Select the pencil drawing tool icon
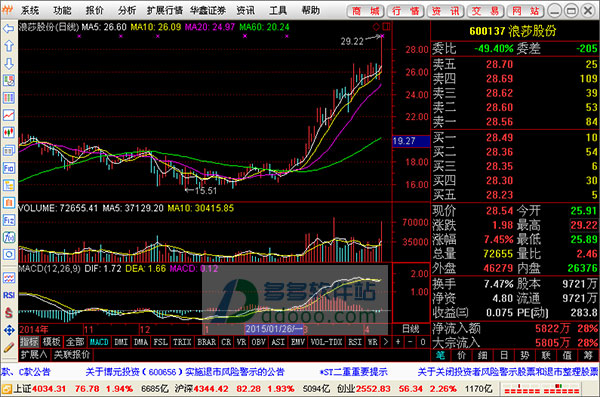600x397 pixels. click(8, 347)
